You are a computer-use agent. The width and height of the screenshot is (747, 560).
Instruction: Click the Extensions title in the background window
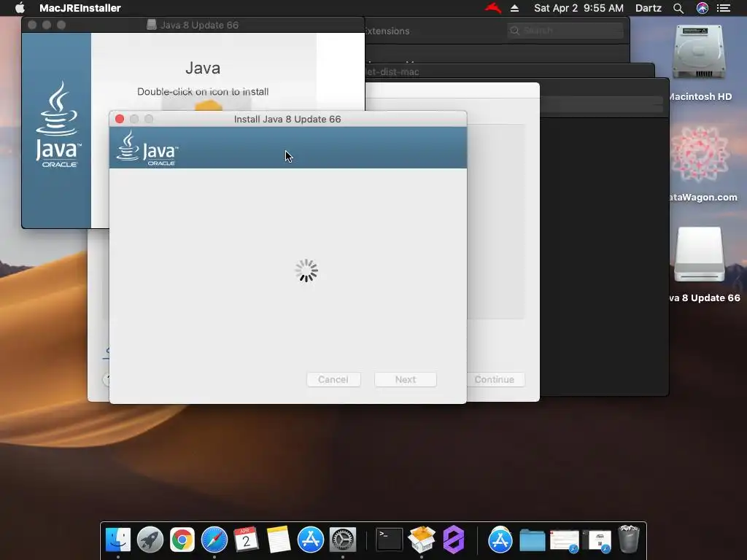click(x=387, y=31)
